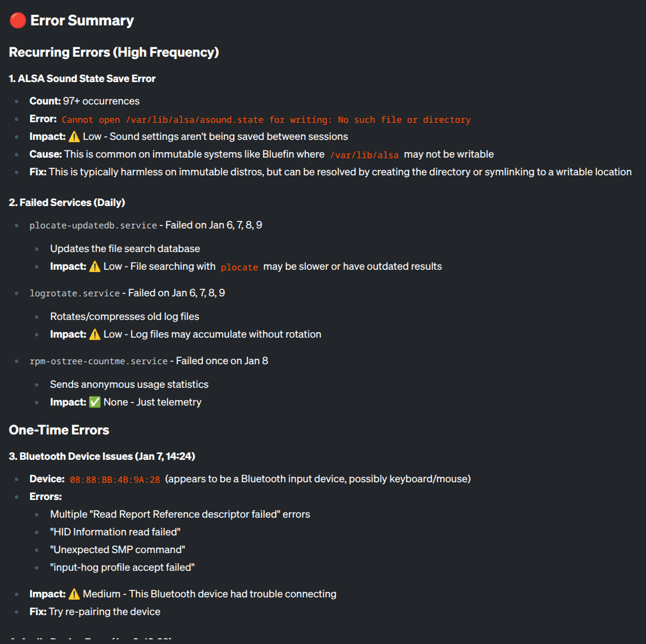
Task: Click the green checkmark next to None - Just telemetry
Action: [94, 402]
